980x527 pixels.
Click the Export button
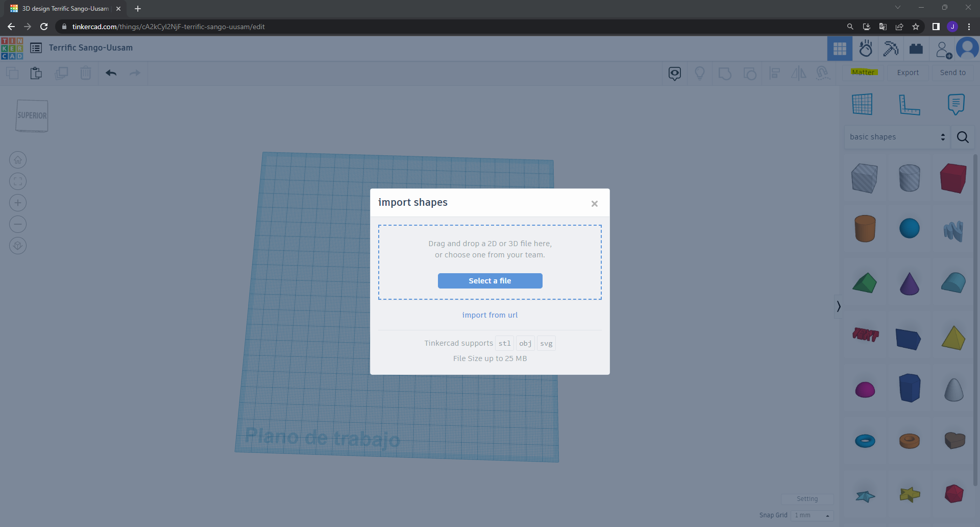[x=908, y=73]
